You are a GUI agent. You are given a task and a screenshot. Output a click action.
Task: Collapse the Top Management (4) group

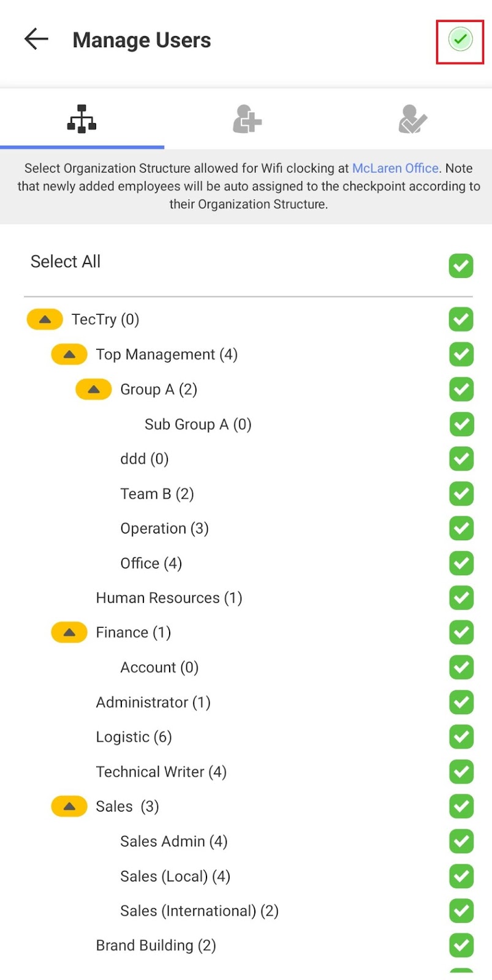[69, 354]
